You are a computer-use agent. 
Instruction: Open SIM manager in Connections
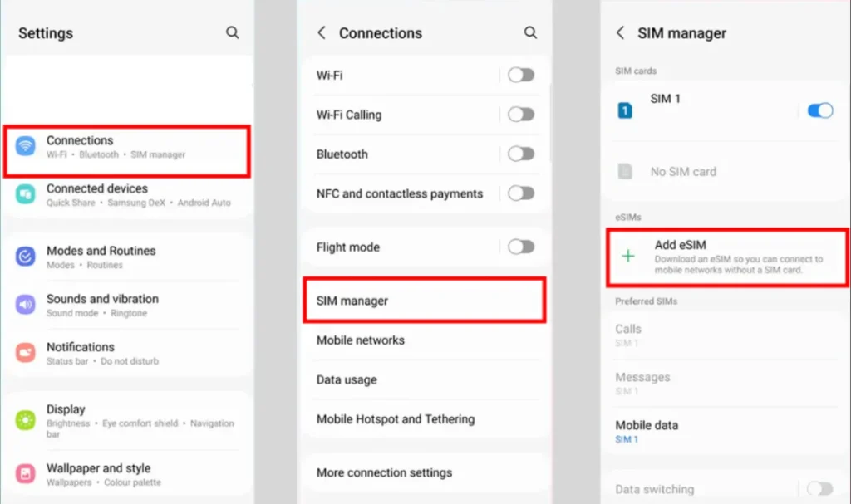pyautogui.click(x=425, y=301)
